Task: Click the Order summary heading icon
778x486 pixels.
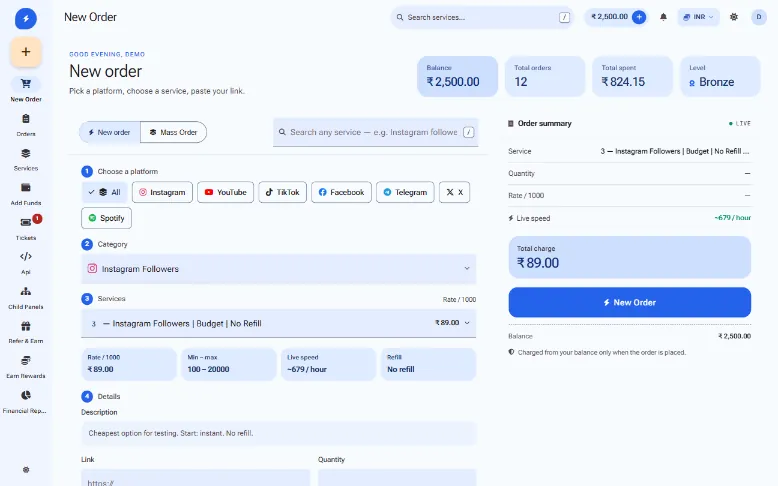Action: (x=511, y=124)
